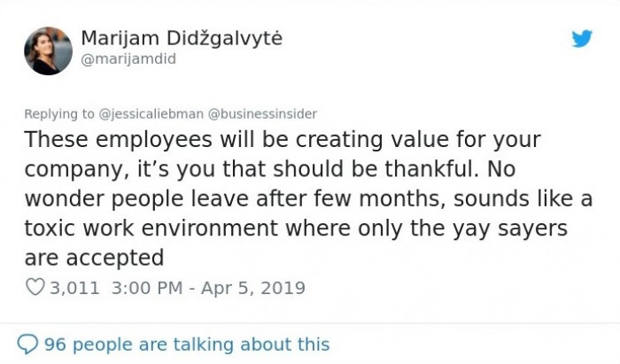Open the @businessinsider mention
Image resolution: width=620 pixels, height=364 pixels.
(262, 114)
